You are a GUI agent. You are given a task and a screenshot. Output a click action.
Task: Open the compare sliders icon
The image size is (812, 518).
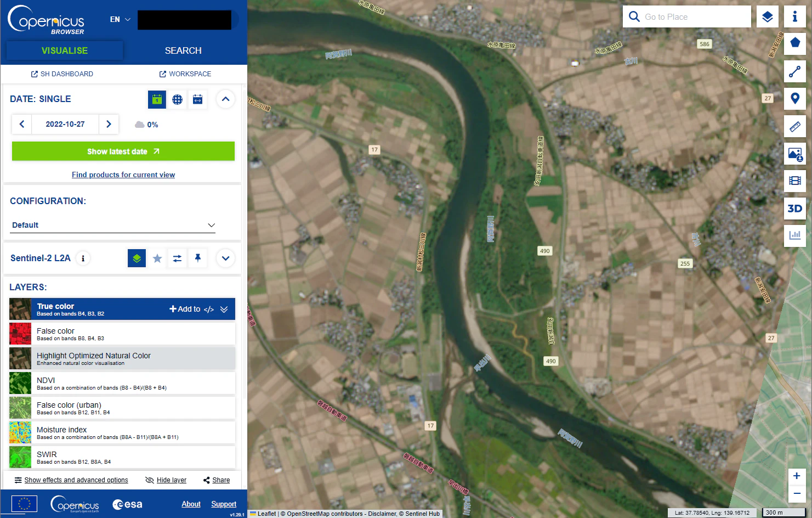tap(177, 258)
